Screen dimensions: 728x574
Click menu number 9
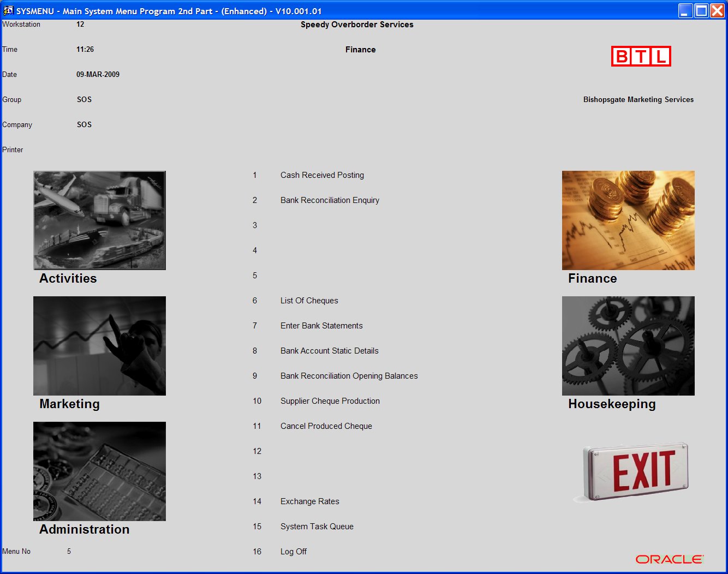click(255, 376)
